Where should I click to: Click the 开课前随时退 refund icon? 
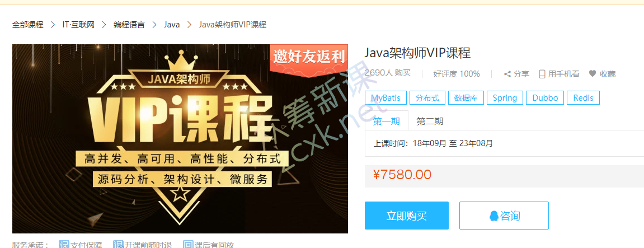click(118, 245)
